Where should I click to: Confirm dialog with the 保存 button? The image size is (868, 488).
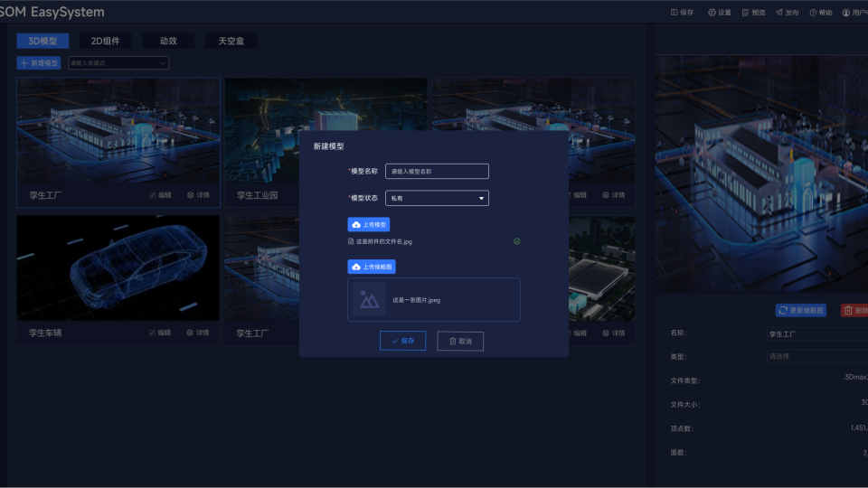coord(402,341)
